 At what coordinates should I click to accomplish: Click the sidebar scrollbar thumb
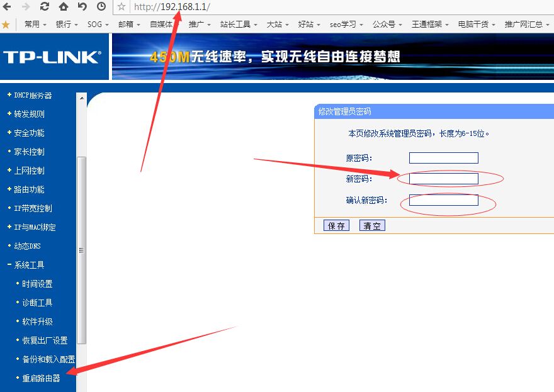[82, 250]
